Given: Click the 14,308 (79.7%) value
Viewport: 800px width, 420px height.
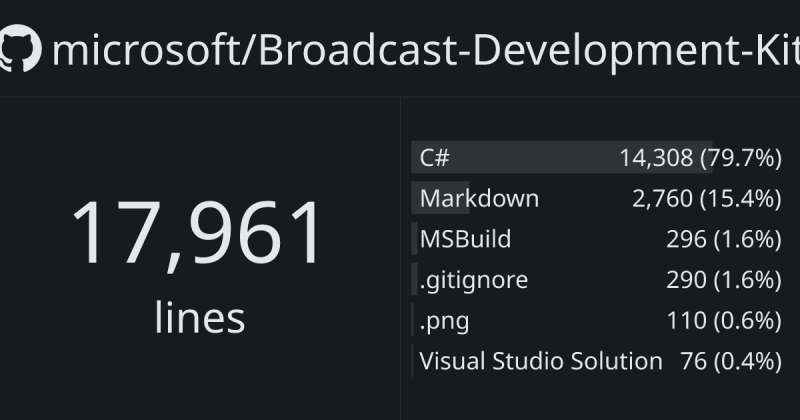Looking at the screenshot, I should [701, 158].
